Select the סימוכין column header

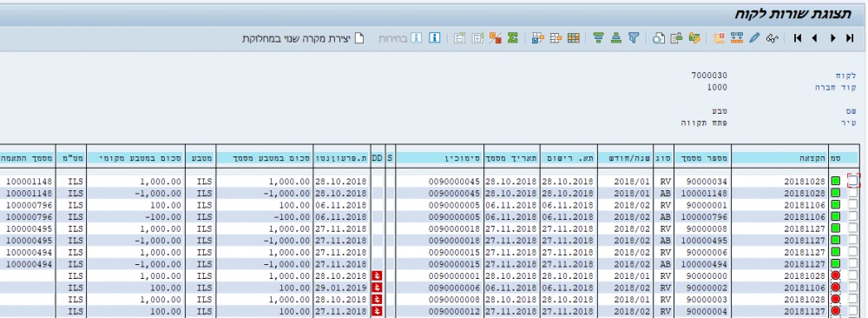click(x=439, y=158)
